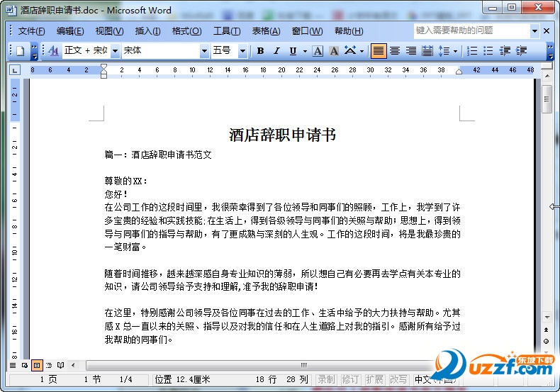
Task: Click the line spacing icon
Action: (x=444, y=51)
